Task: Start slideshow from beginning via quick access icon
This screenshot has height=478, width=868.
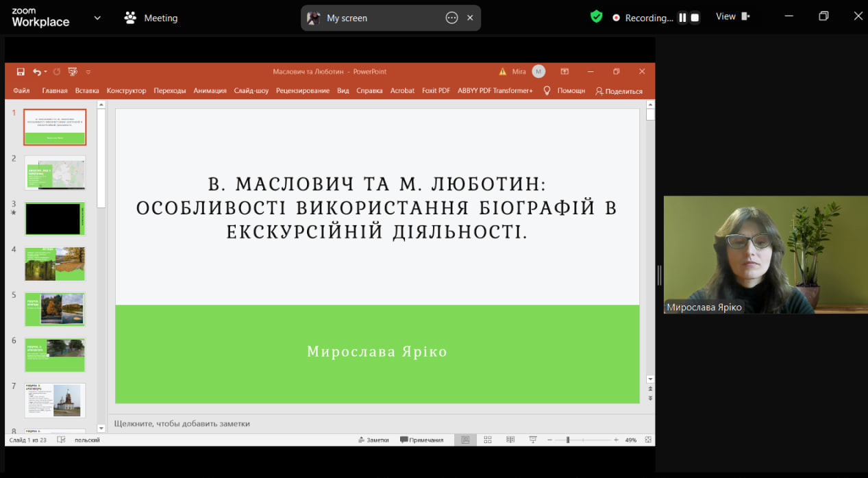Action: pos(73,71)
